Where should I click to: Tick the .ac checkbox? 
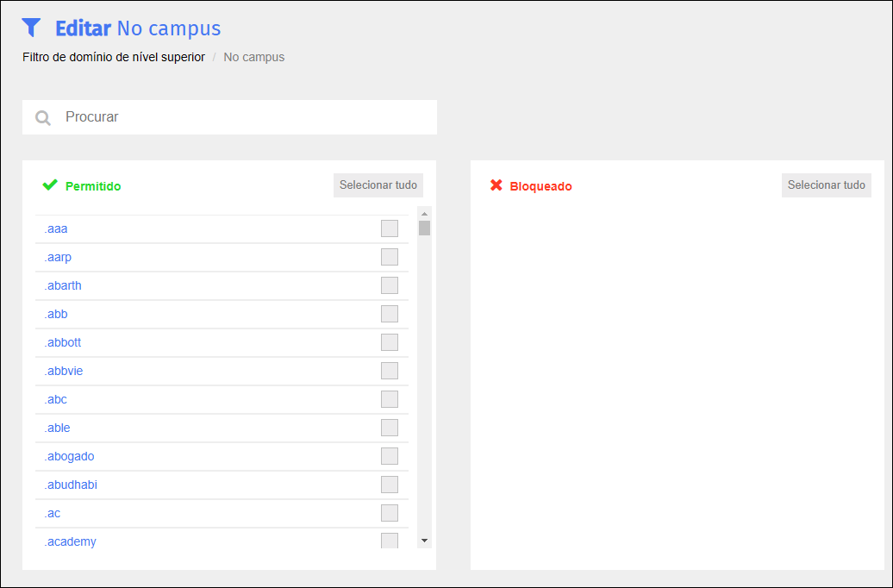390,513
